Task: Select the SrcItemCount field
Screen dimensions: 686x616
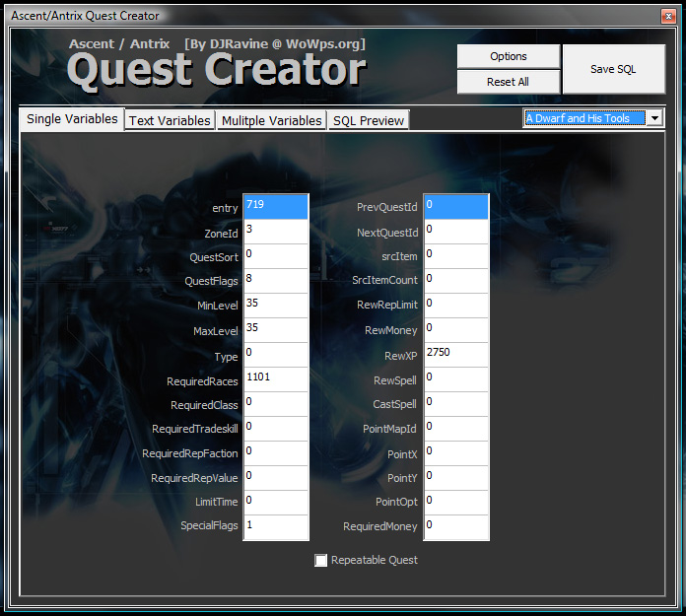Action: [x=456, y=281]
